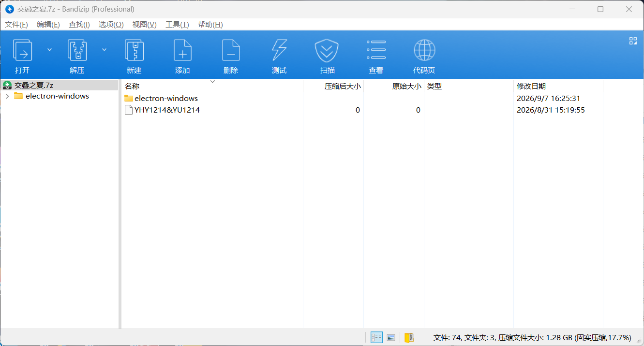Click the folder icon next to electron-windows in list
Viewport: 644px width, 346px height.
(x=129, y=98)
